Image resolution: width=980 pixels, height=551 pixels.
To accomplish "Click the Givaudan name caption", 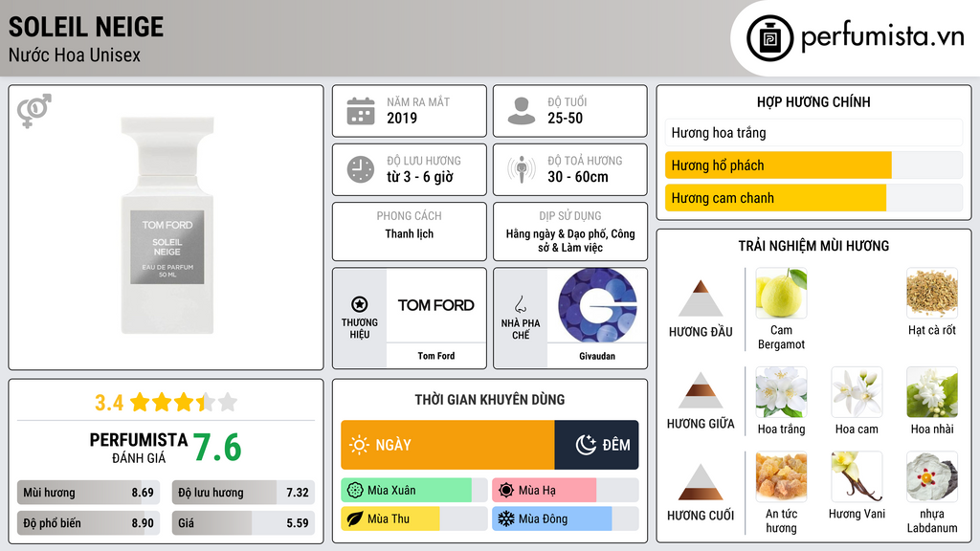I will click(597, 356).
